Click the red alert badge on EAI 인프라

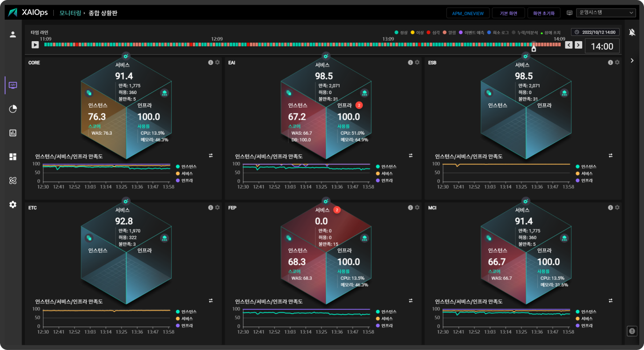(359, 105)
